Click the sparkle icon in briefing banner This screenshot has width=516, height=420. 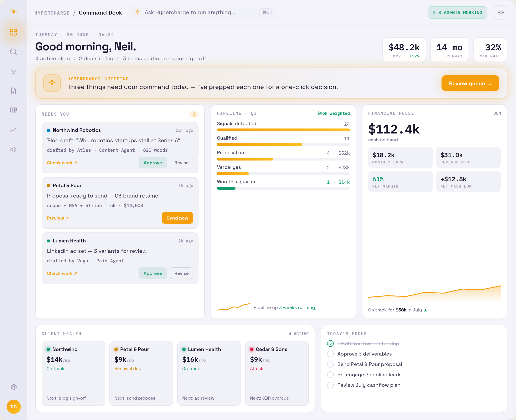tap(52, 83)
